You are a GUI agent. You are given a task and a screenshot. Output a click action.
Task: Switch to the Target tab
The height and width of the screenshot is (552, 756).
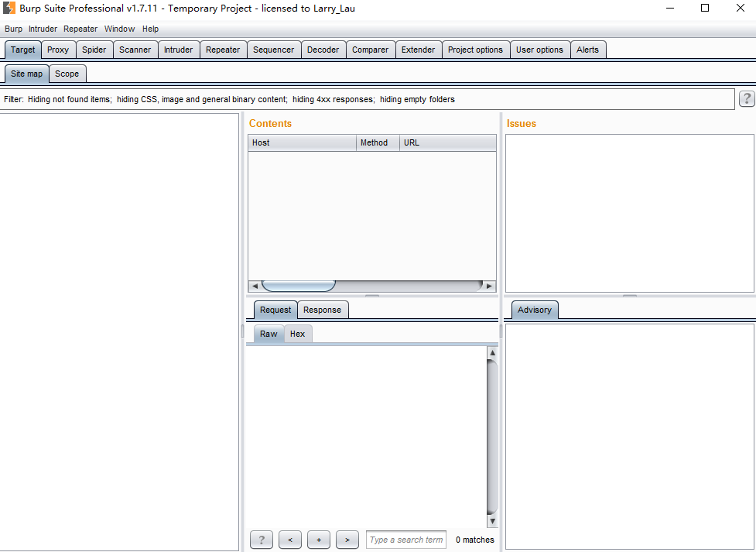(22, 50)
